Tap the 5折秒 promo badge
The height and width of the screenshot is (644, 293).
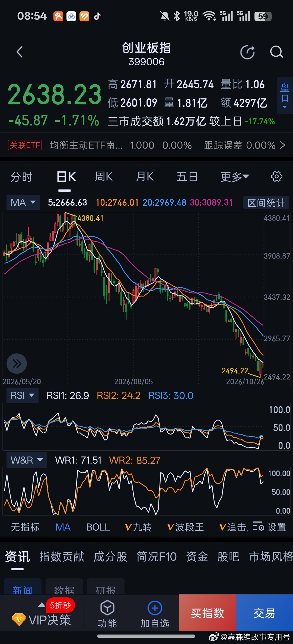(60, 605)
